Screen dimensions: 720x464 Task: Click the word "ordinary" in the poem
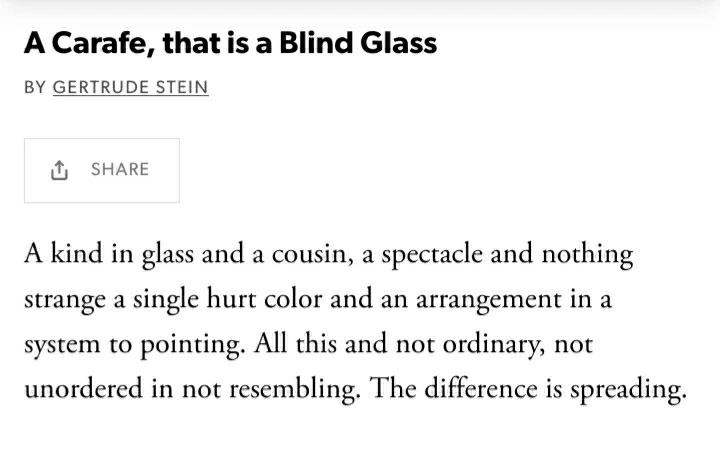(471, 345)
